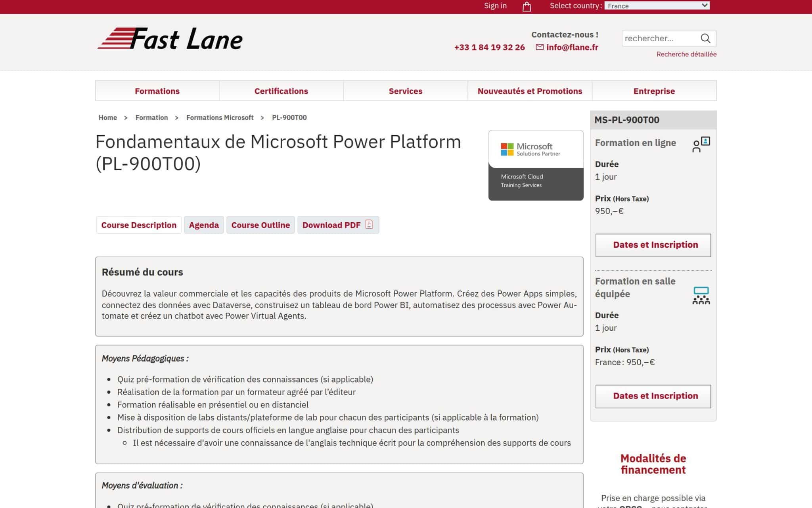Open the Select country dropdown
This screenshot has height=508, width=812.
click(657, 6)
